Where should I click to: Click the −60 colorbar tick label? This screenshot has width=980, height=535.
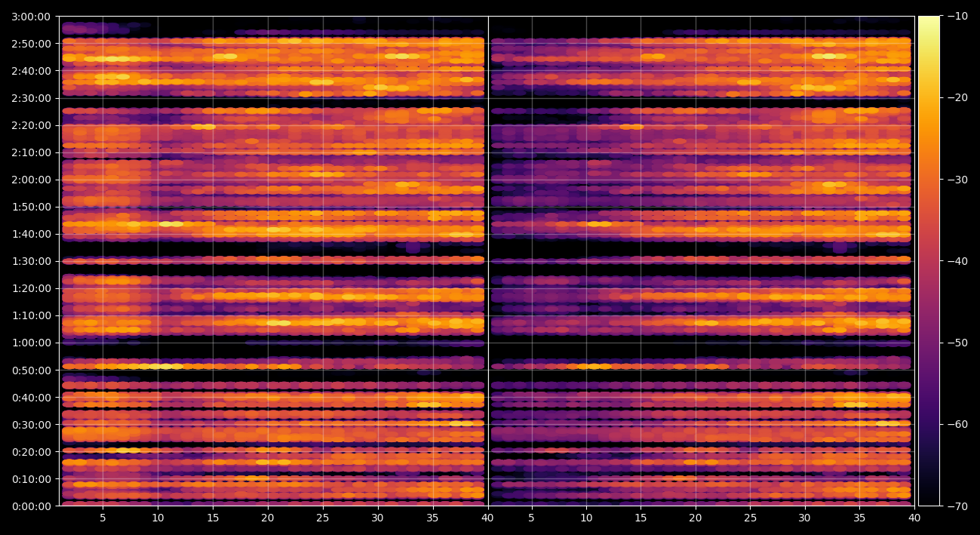[x=957, y=424]
